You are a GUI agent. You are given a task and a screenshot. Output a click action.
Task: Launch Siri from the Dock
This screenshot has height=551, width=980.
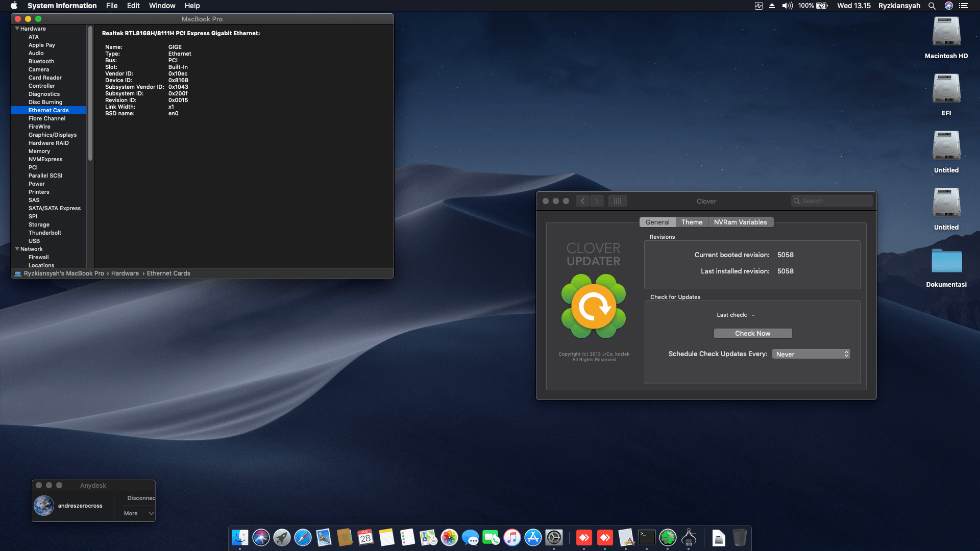pyautogui.click(x=261, y=537)
